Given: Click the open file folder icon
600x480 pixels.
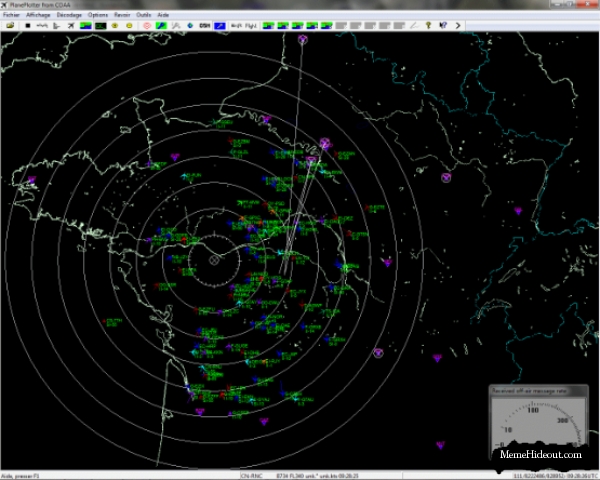Looking at the screenshot, I should tap(9, 25).
